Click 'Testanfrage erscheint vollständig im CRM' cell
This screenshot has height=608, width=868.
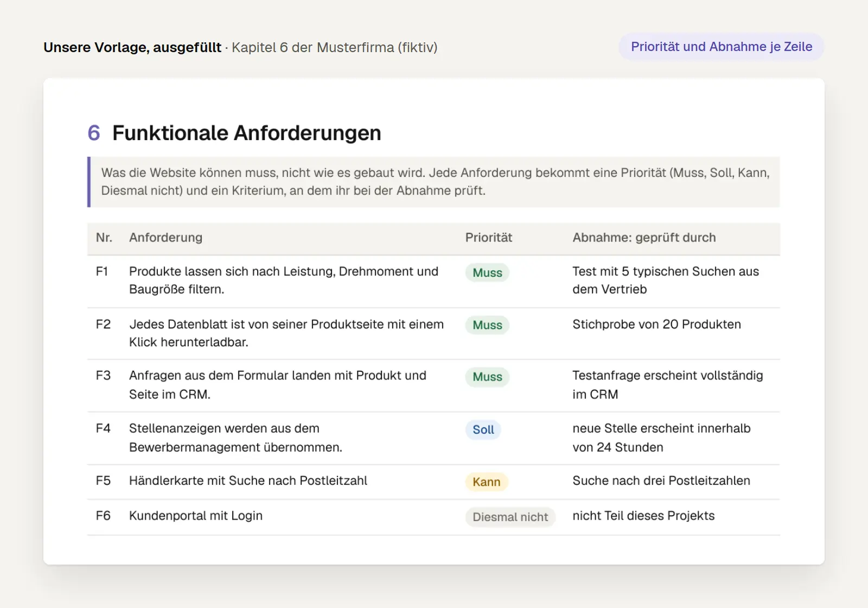click(668, 385)
